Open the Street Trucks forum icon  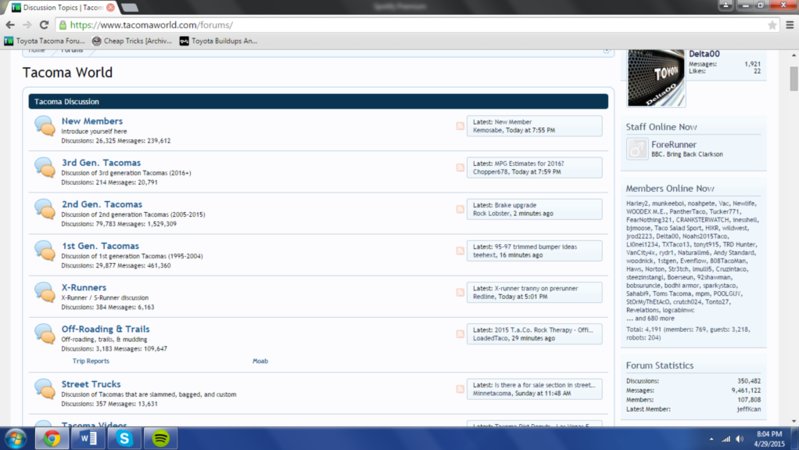click(x=45, y=389)
